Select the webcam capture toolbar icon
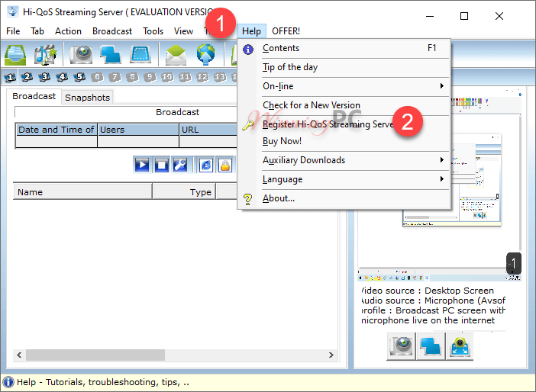The width and height of the screenshot is (536, 392). point(81,54)
